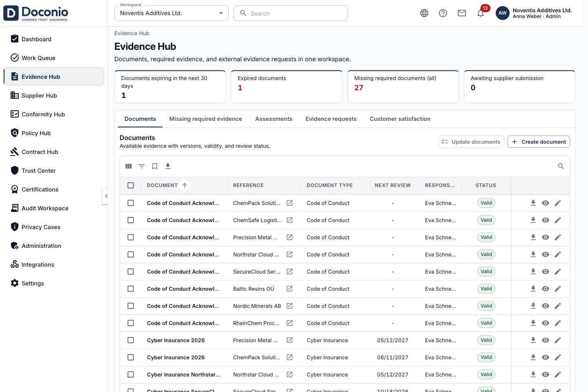
Task: Click the Next Review column header
Action: click(x=392, y=185)
